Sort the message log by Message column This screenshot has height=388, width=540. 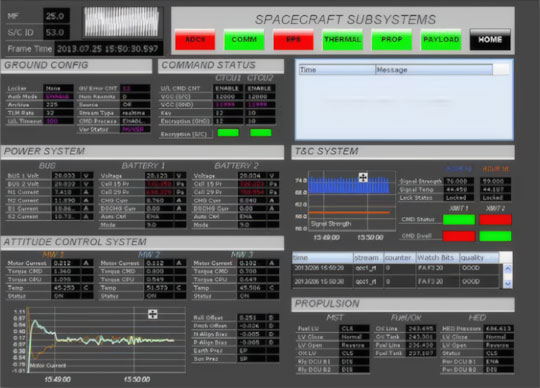pos(434,70)
